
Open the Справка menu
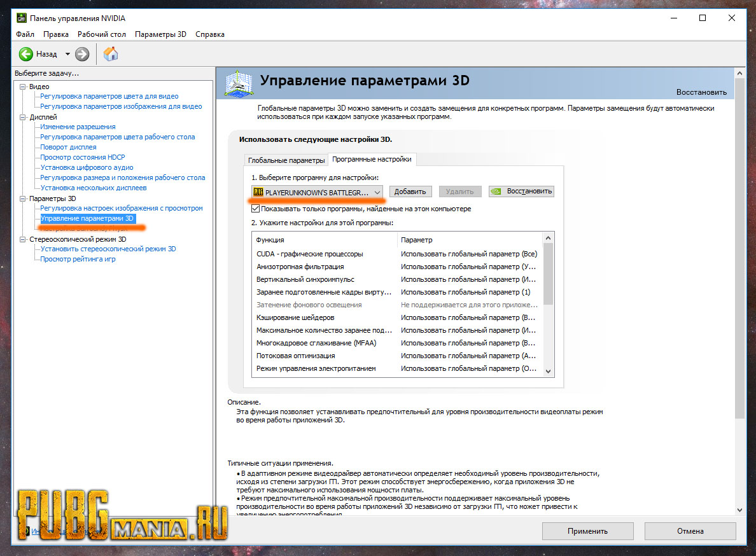[210, 34]
